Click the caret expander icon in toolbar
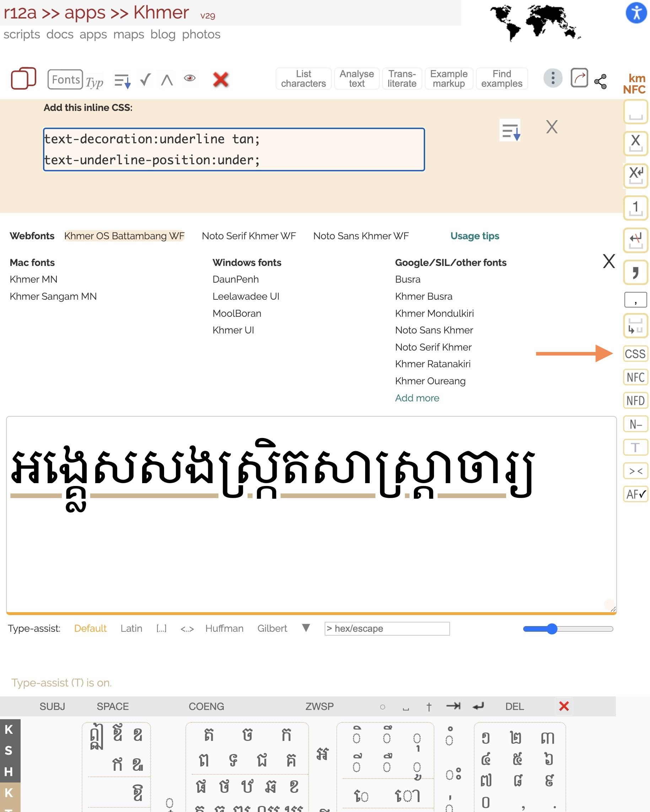This screenshot has width=650, height=812. (167, 80)
